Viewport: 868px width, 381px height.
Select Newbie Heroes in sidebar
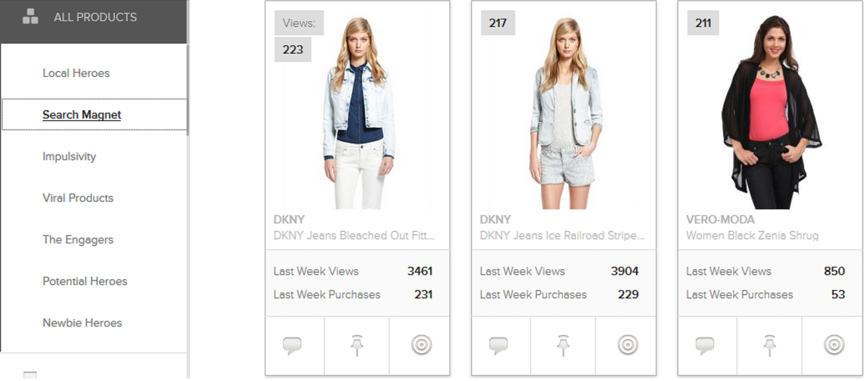click(82, 323)
